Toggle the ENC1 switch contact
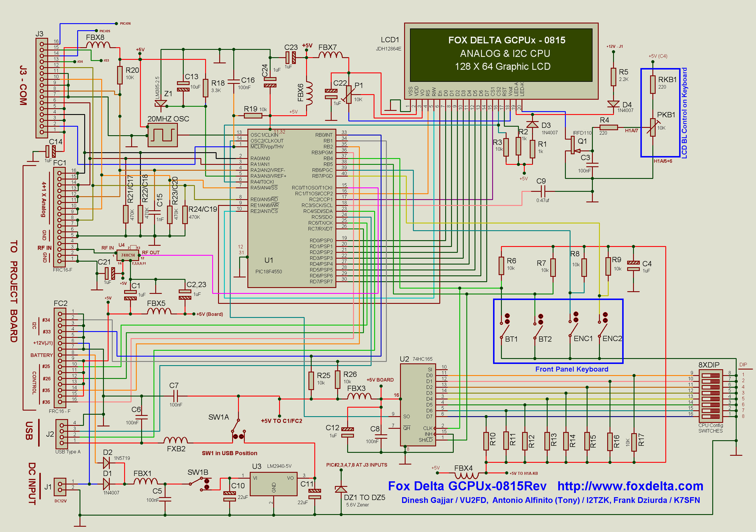 click(573, 324)
